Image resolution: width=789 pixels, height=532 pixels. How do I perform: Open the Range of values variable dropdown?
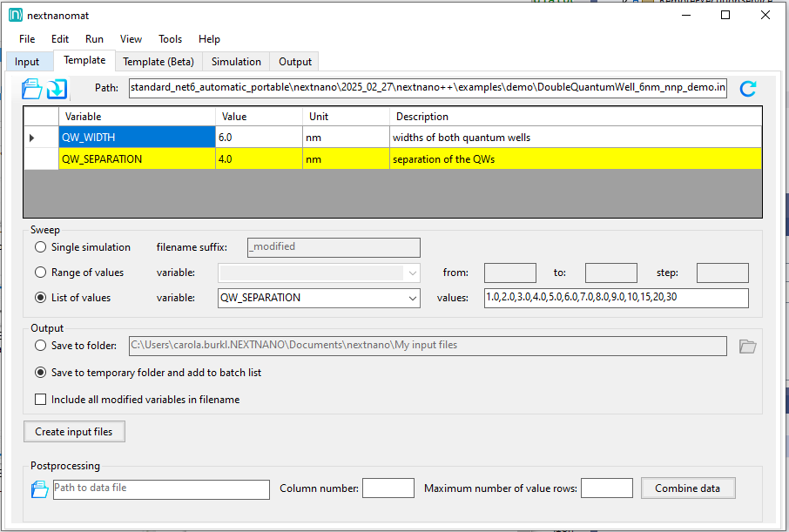coord(412,273)
